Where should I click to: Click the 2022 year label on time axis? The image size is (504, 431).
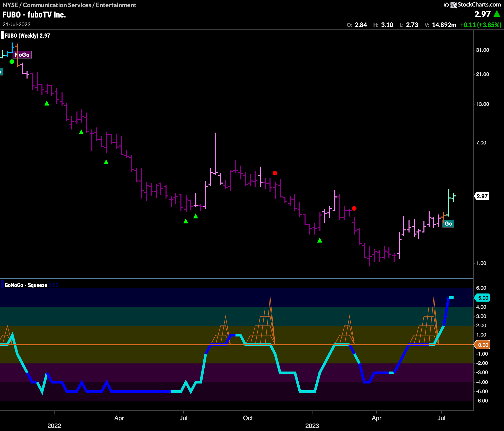click(x=54, y=426)
